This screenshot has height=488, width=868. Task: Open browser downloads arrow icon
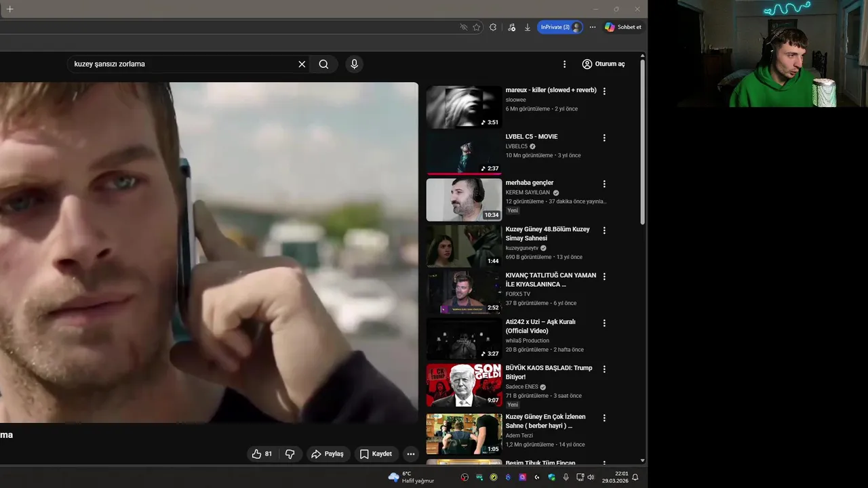point(528,27)
